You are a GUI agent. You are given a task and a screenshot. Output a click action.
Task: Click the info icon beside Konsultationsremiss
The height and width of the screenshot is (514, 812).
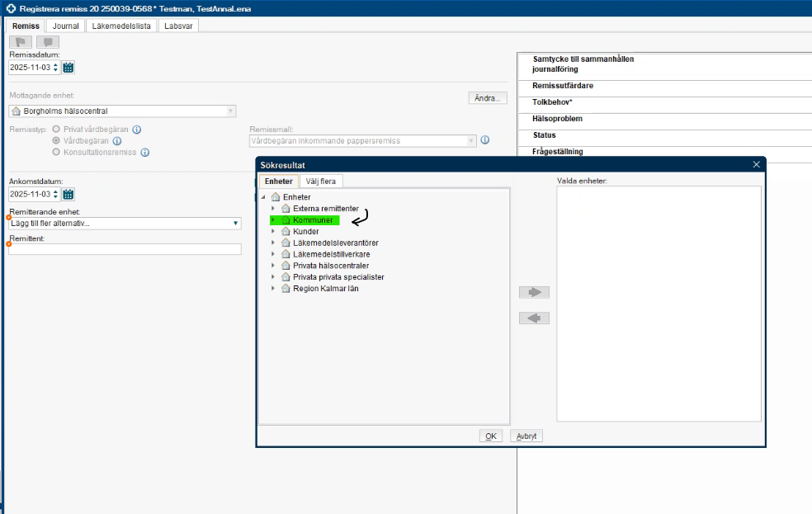pyautogui.click(x=144, y=153)
